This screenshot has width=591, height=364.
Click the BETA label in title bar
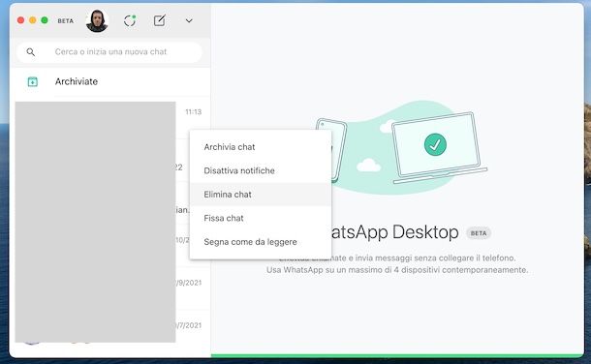point(65,21)
